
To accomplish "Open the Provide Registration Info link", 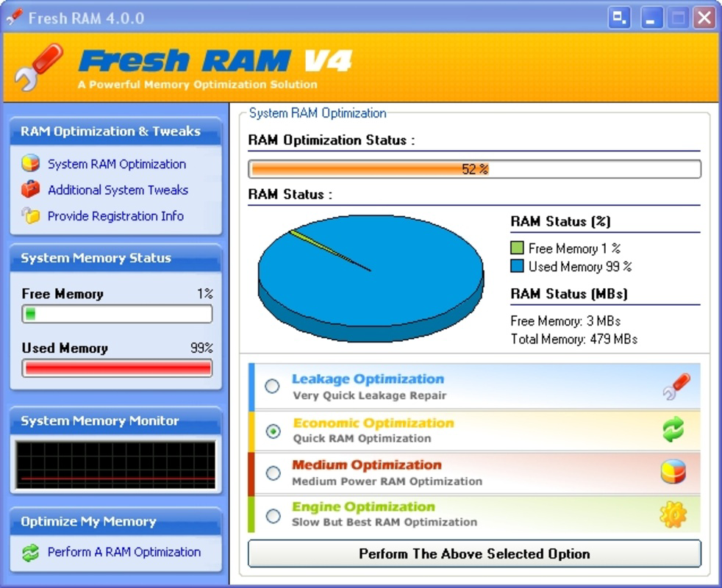I will coord(115,216).
